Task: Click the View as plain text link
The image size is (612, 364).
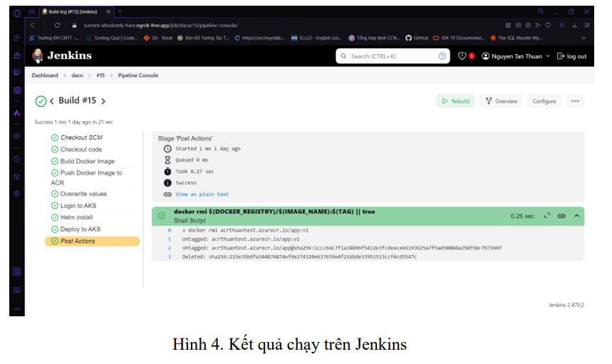Action: point(202,194)
